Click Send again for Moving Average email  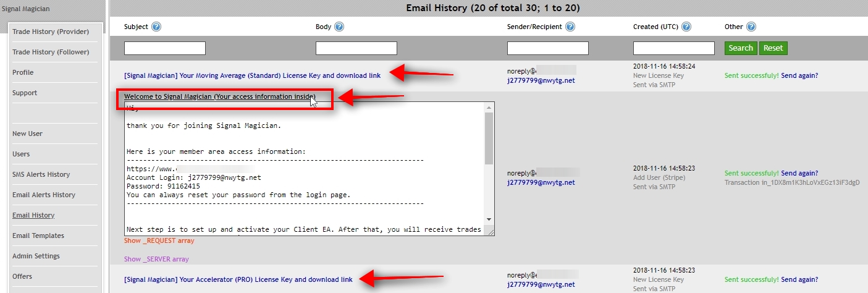(x=799, y=75)
